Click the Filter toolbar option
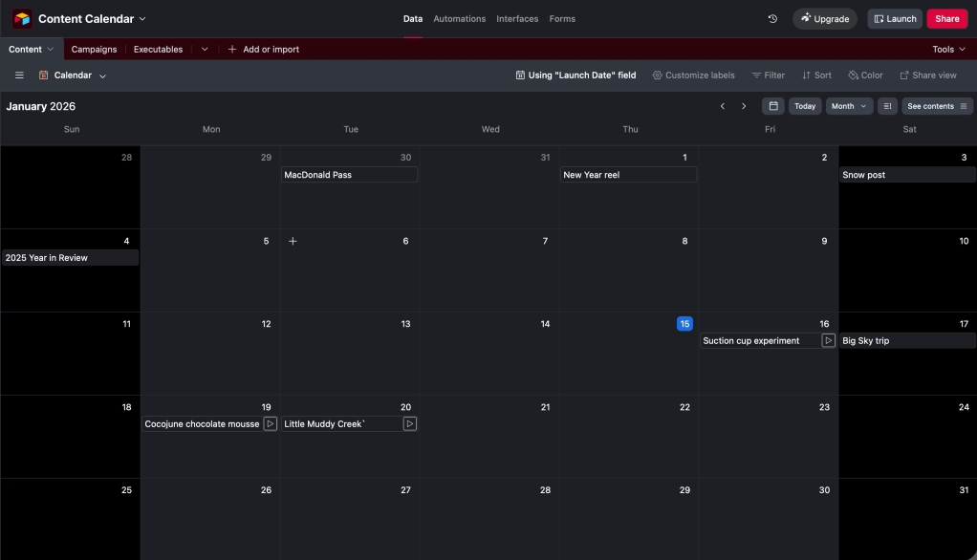The height and width of the screenshot is (560, 977). pos(768,75)
